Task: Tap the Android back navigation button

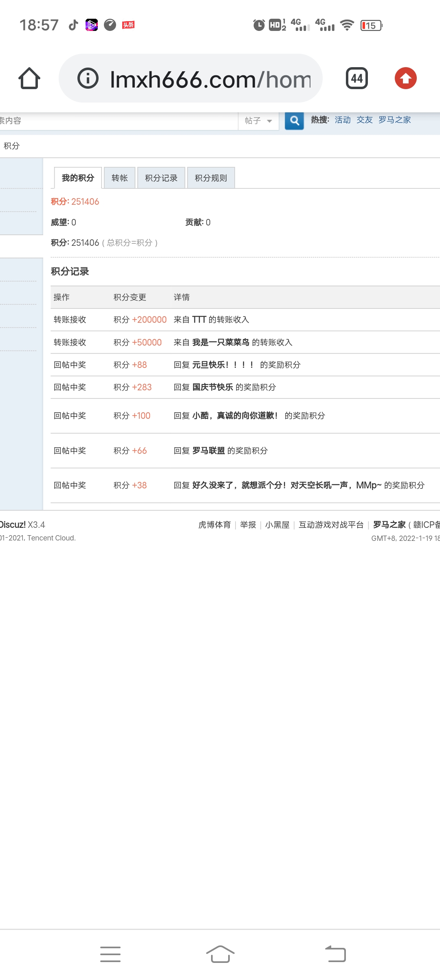Action: click(x=335, y=954)
